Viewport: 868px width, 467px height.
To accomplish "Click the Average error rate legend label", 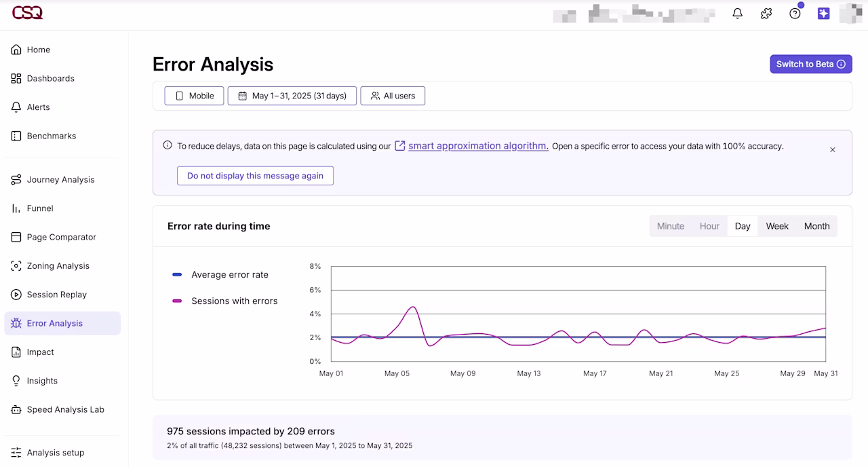I will (230, 275).
